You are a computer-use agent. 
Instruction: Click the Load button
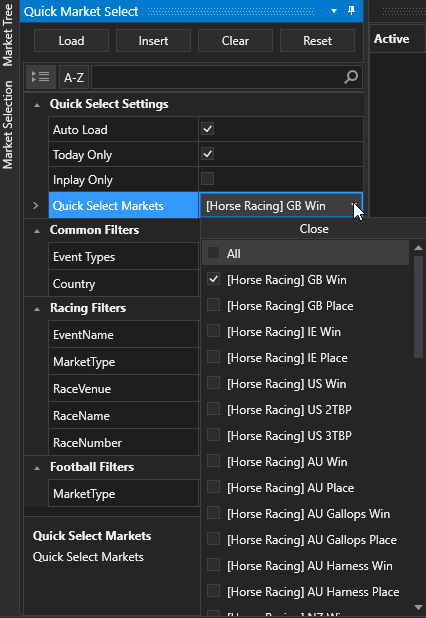pyautogui.click(x=71, y=41)
